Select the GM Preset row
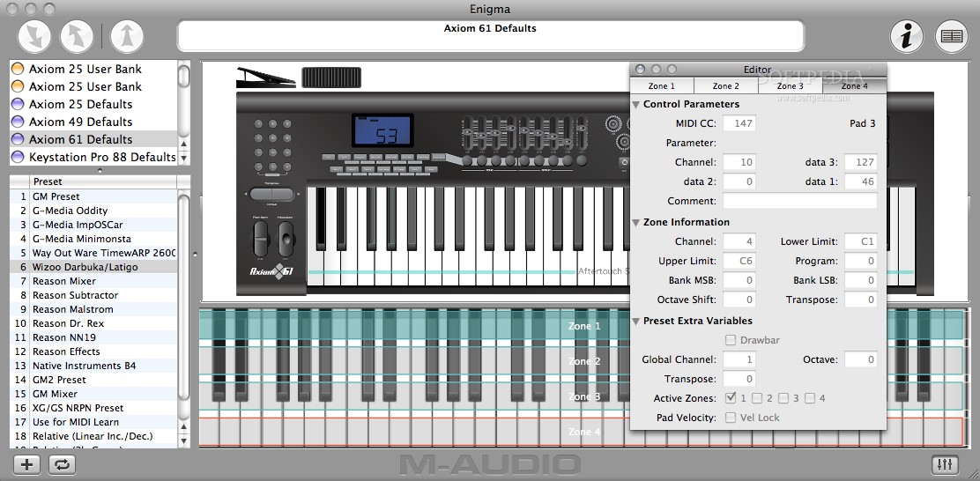Screen dimensions: 980x481 93,196
